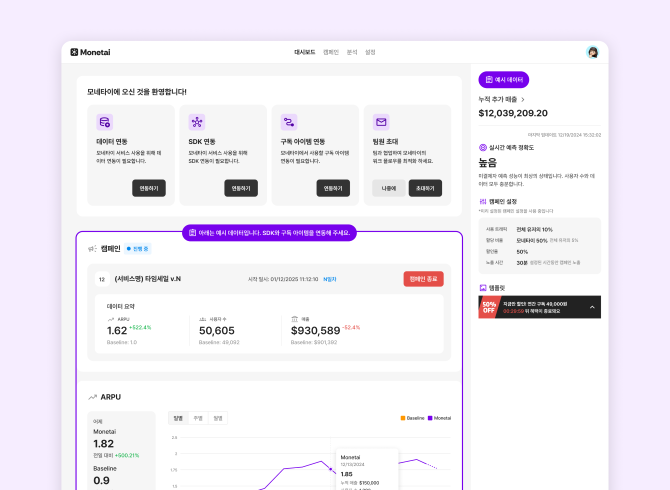The width and height of the screenshot is (670, 490).
Task: Click the 높음 accuracy status text
Action: click(488, 163)
